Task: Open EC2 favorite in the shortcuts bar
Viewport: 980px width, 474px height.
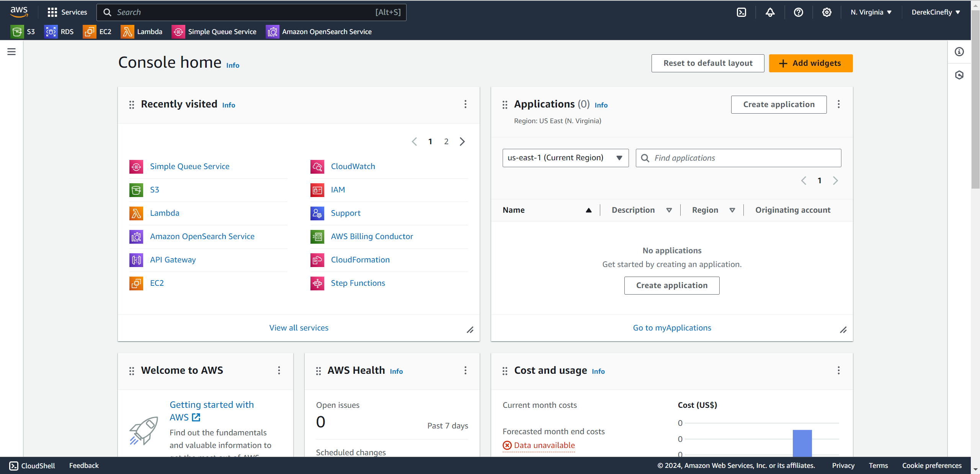Action: 97,32
